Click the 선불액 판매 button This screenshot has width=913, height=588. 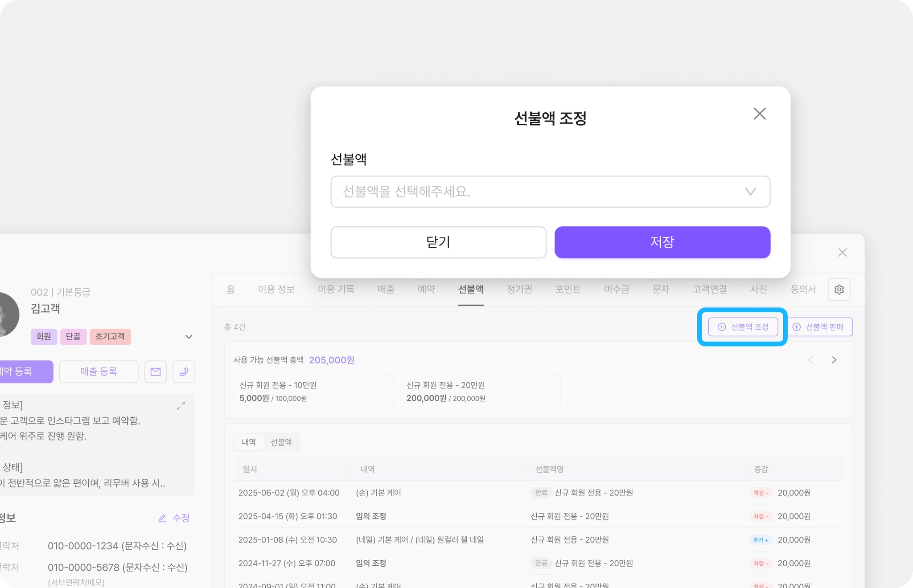coord(820,327)
